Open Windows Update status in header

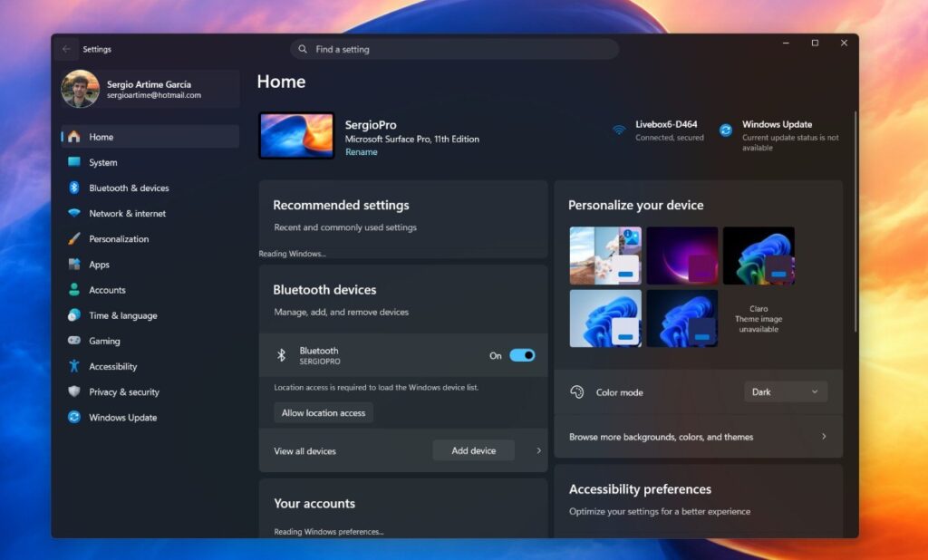[779, 136]
